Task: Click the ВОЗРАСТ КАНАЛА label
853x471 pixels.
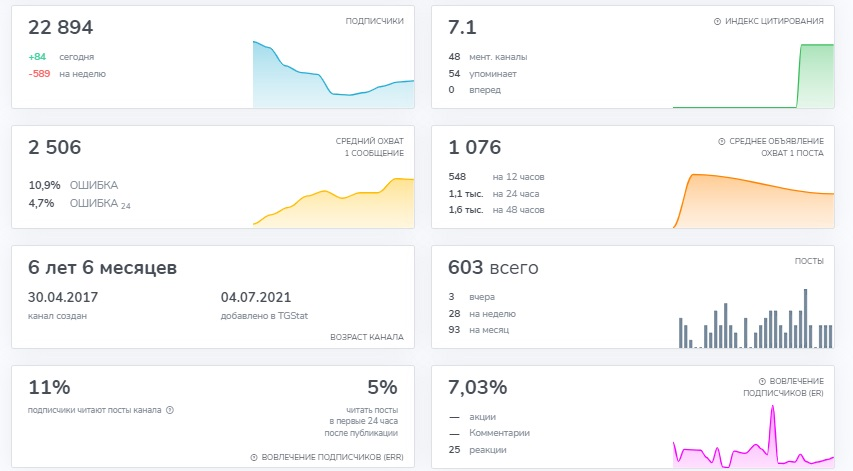Action: (x=366, y=337)
